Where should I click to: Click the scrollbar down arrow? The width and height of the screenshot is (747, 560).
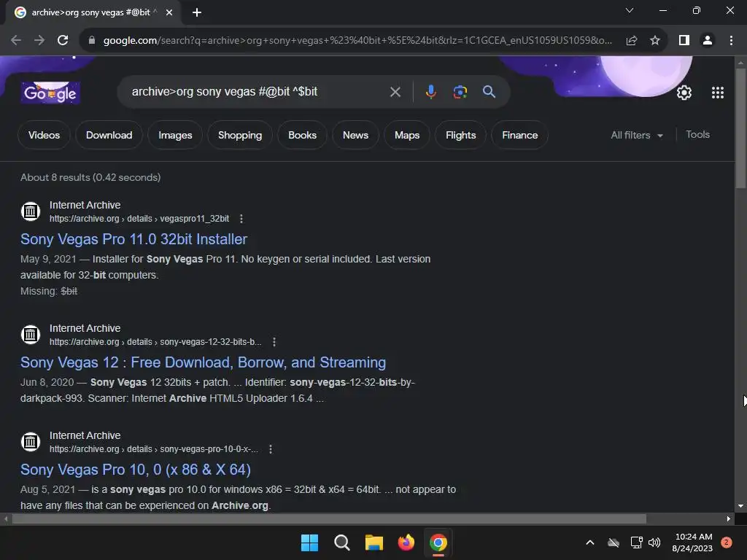[740, 506]
